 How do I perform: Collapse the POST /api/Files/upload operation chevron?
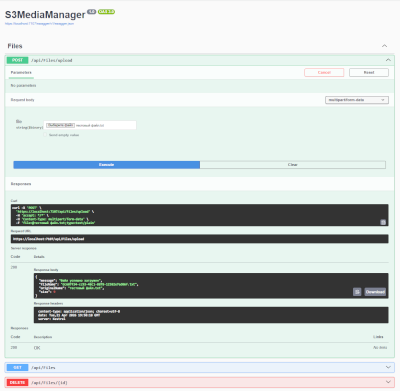point(388,60)
